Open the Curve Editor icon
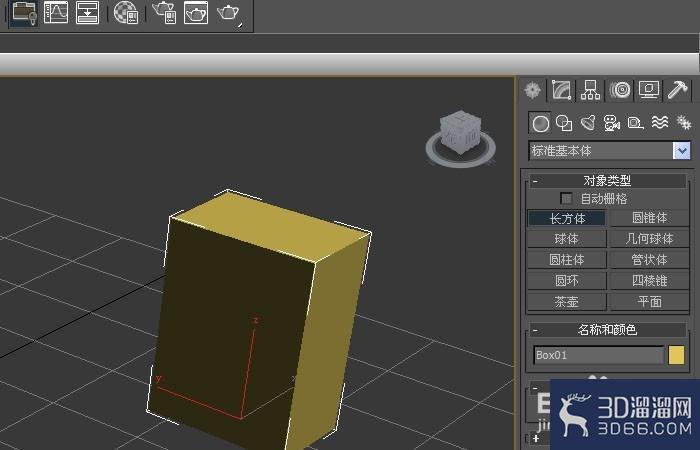This screenshot has height=450, width=700. [56, 12]
